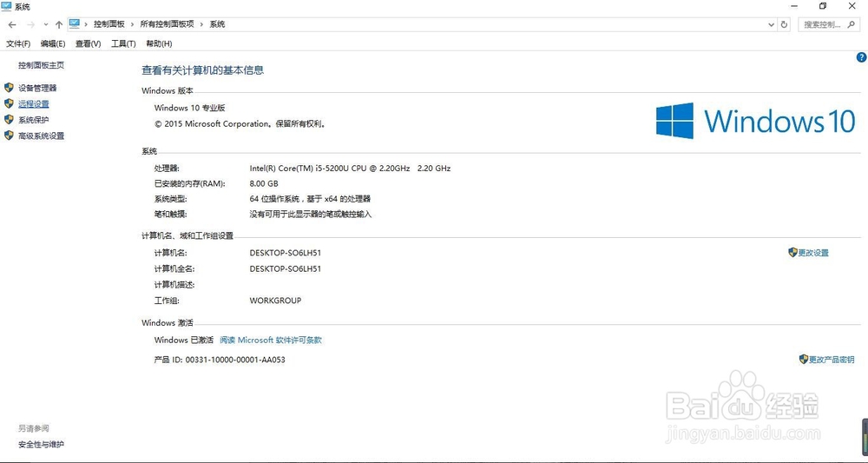
Task: Click the search magnifier icon
Action: click(852, 24)
